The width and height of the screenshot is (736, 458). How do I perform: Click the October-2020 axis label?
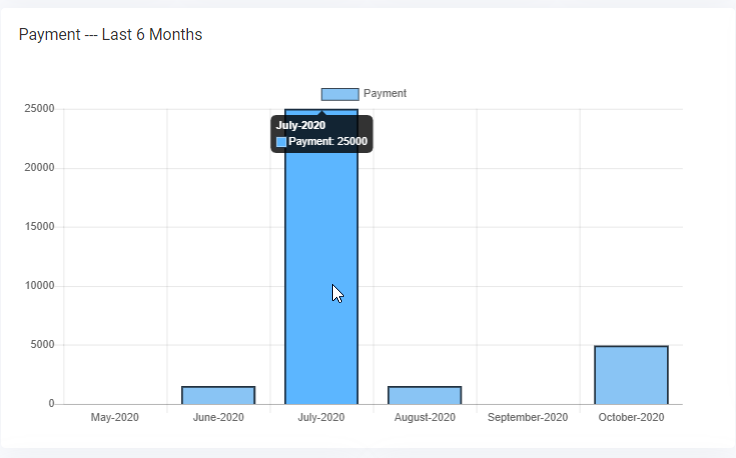[x=631, y=417]
